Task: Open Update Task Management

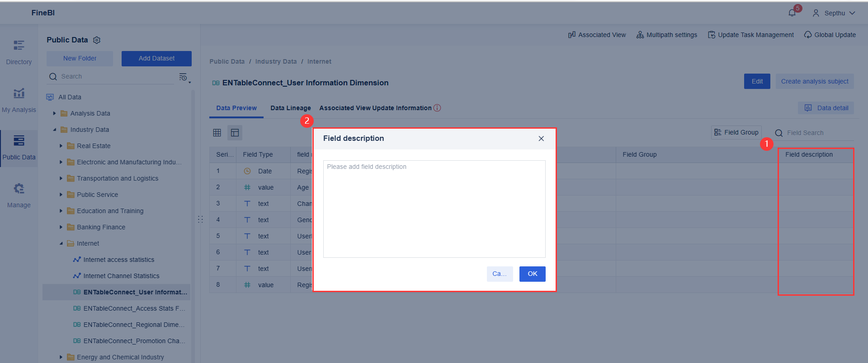Action: pos(751,35)
